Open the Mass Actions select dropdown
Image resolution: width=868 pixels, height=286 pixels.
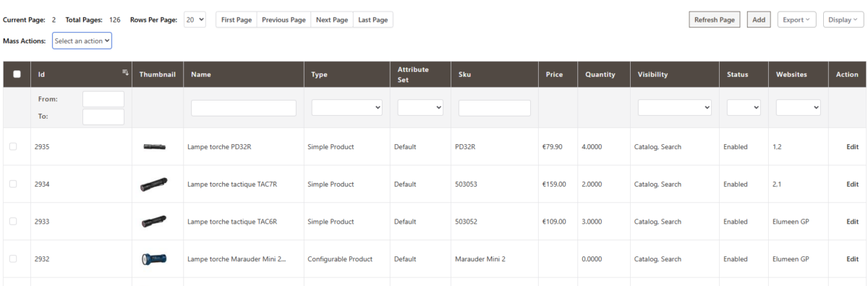click(x=82, y=41)
